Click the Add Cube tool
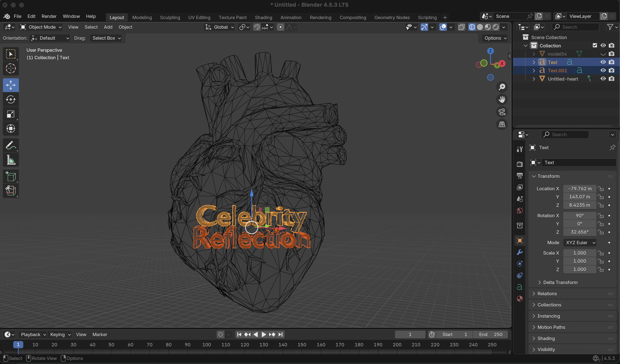This screenshot has width=620, height=364. 11,177
